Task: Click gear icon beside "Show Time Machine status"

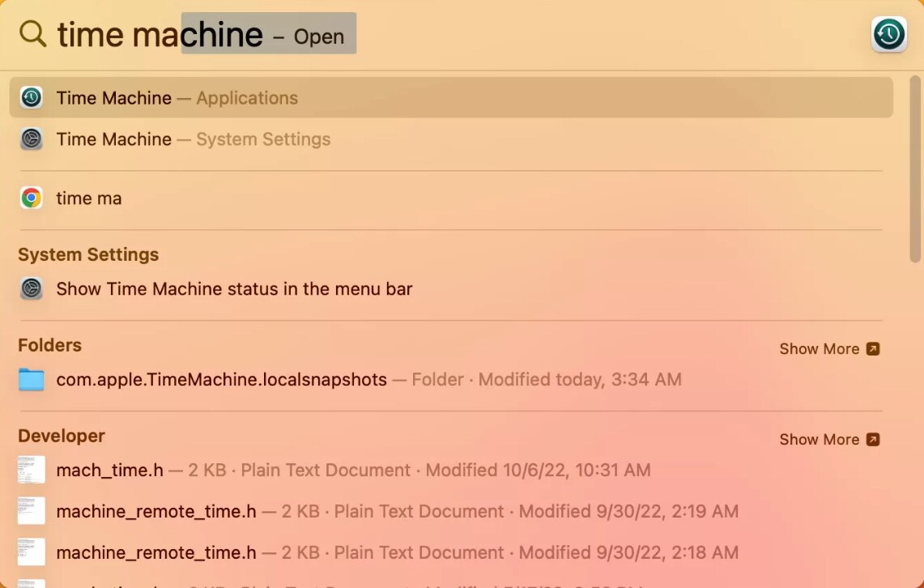Action: click(x=32, y=289)
